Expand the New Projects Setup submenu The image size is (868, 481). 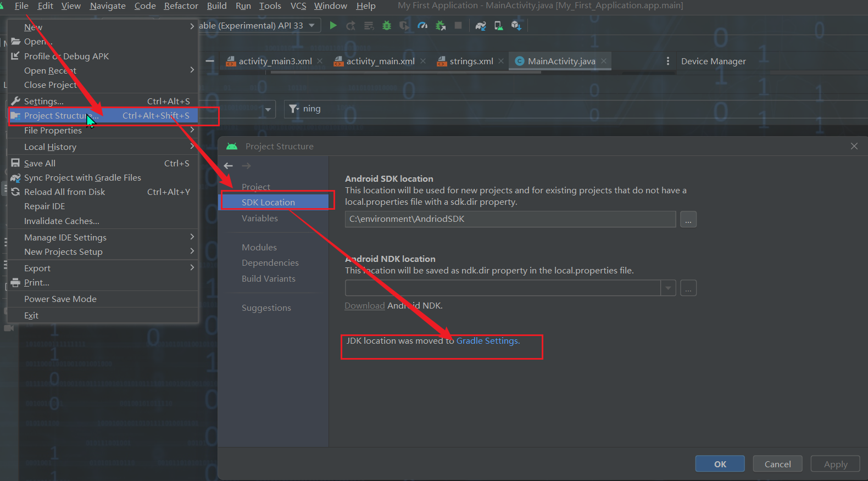coord(192,251)
